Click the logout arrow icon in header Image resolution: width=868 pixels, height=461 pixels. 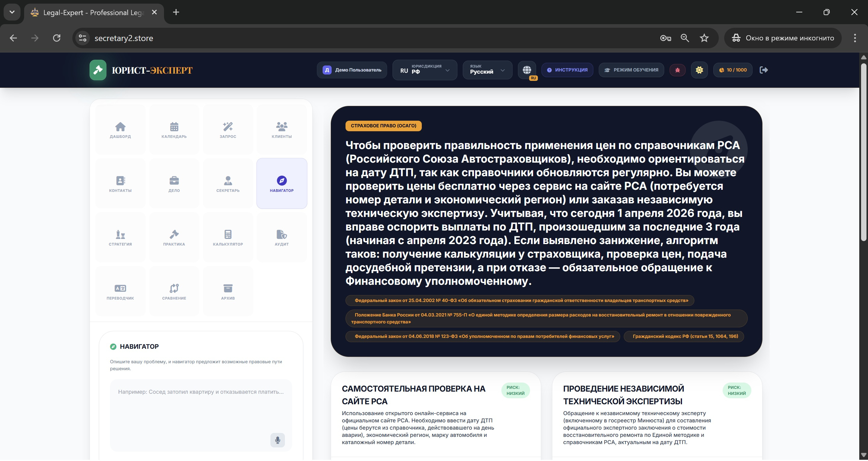click(764, 70)
